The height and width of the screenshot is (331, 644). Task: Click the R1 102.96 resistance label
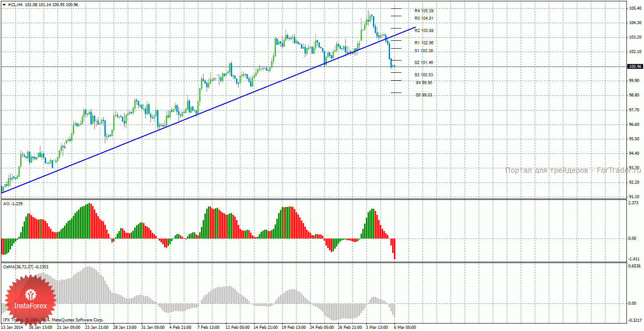424,43
